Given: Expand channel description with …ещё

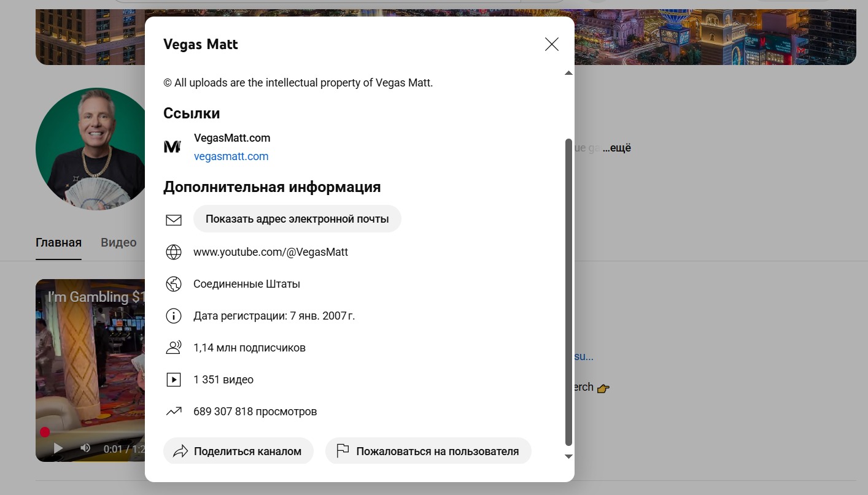Looking at the screenshot, I should click(x=617, y=148).
